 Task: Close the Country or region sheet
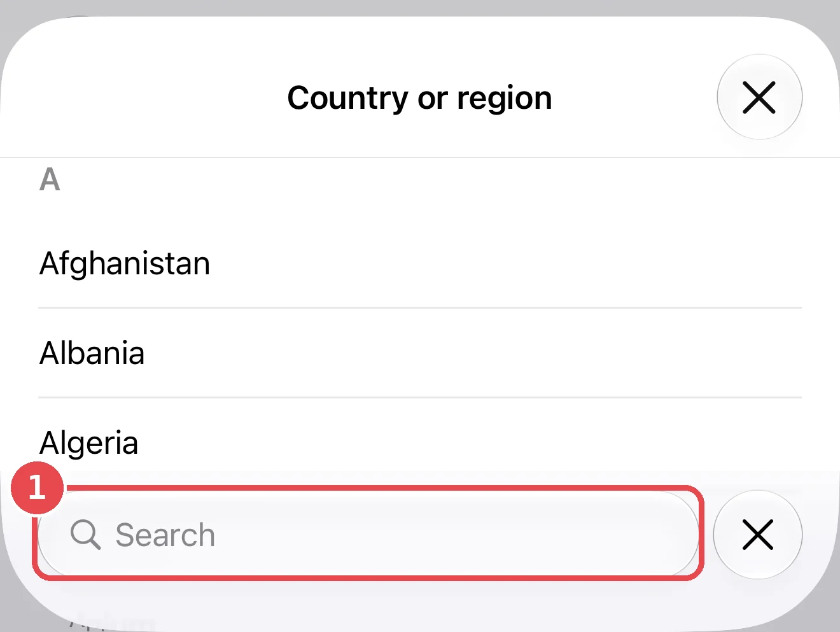pyautogui.click(x=759, y=97)
